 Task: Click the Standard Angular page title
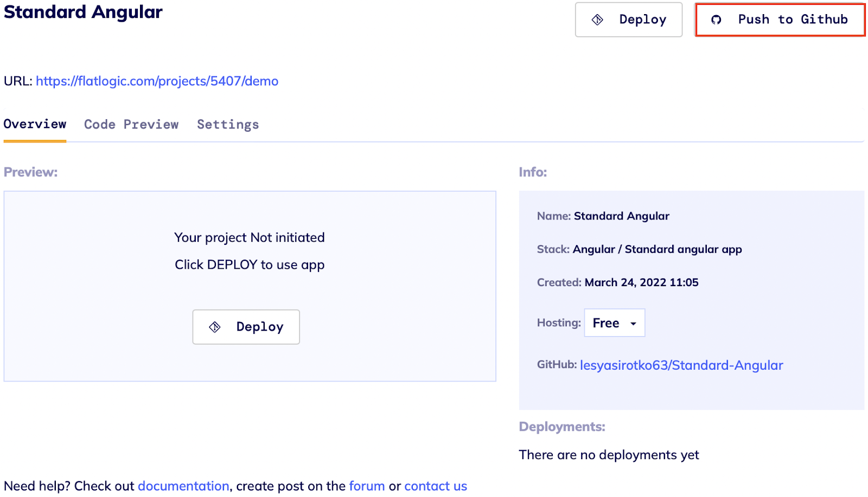click(x=83, y=12)
